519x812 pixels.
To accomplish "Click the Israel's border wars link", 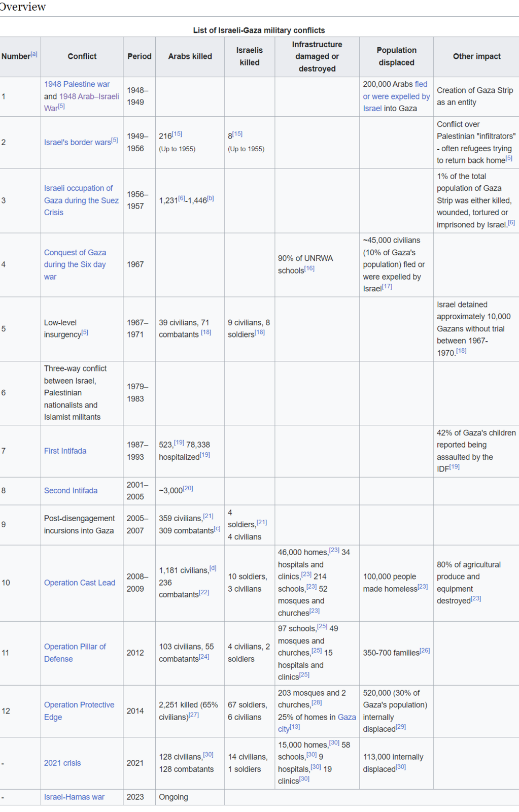I will (x=77, y=143).
